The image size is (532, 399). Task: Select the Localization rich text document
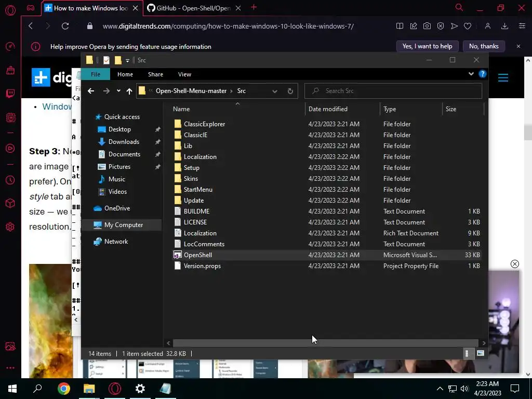200,233
